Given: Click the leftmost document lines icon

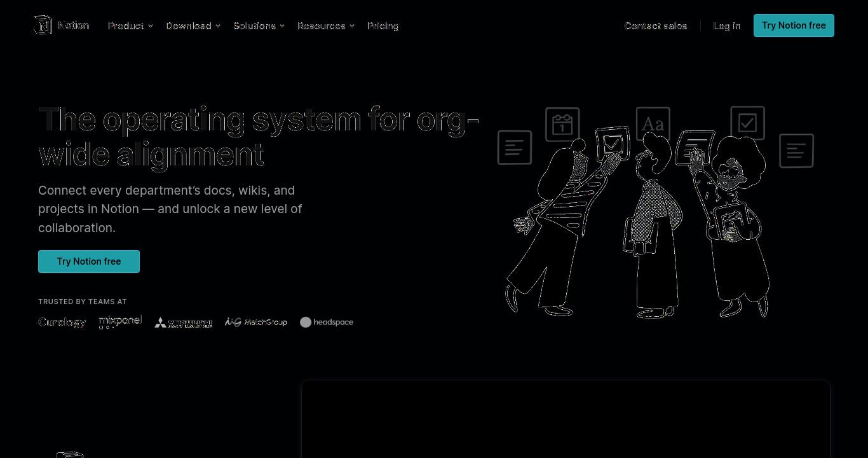Looking at the screenshot, I should (x=515, y=148).
